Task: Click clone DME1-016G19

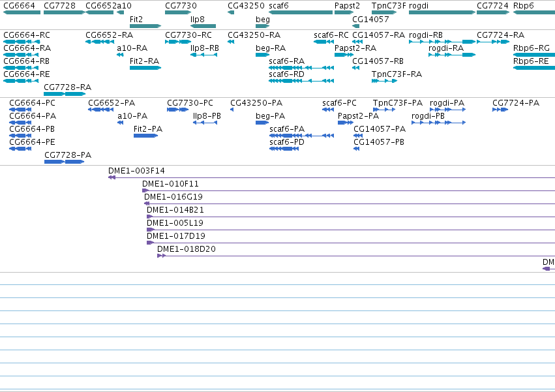Action: (x=173, y=197)
